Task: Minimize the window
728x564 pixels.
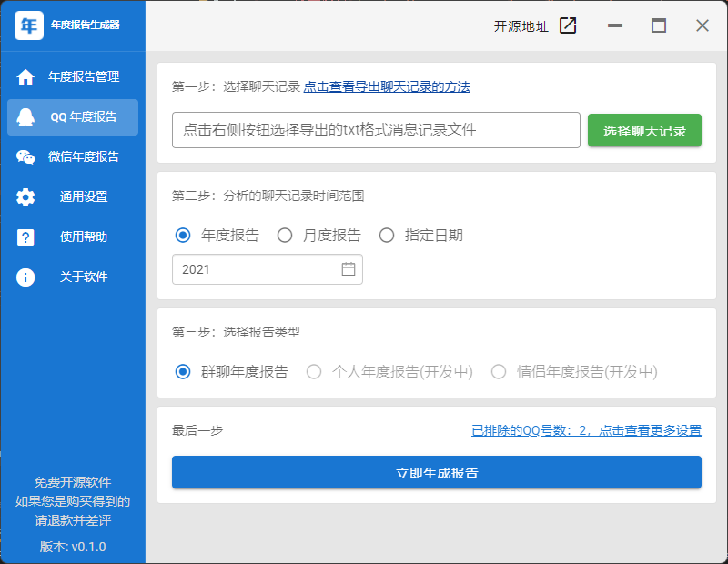Action: [615, 25]
